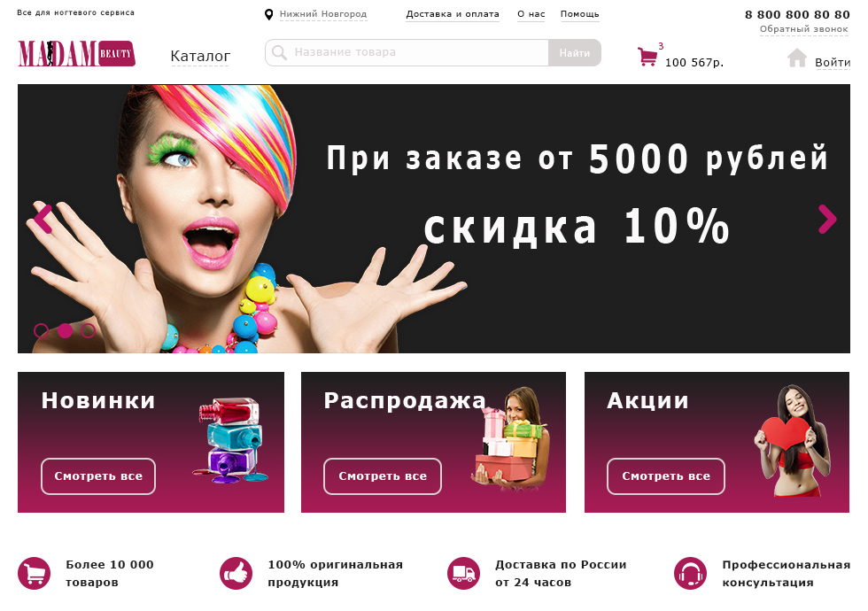Go to next banner slide arrow
This screenshot has width=868, height=611.
[x=827, y=220]
